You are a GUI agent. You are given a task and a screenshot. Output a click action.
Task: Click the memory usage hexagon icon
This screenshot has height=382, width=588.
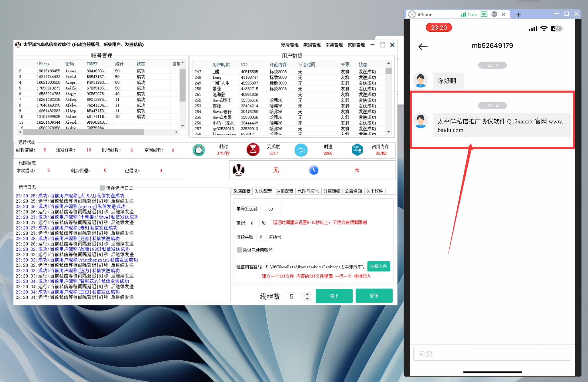pyautogui.click(x=357, y=150)
